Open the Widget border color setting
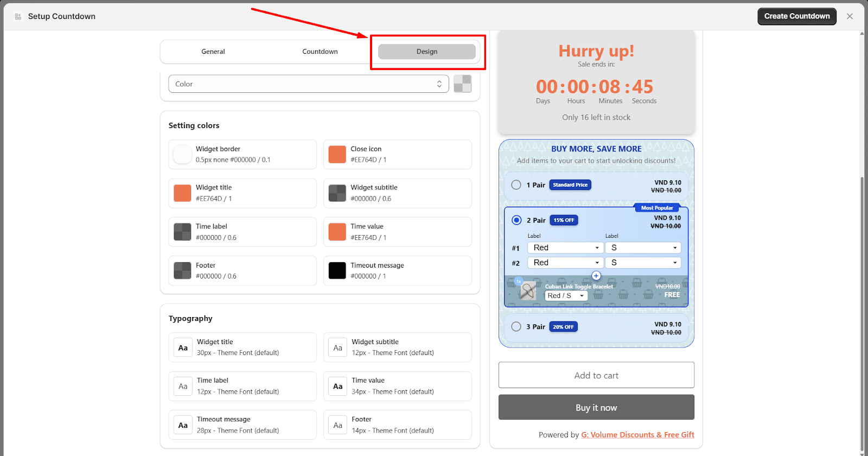Viewport: 868px width, 456px height. click(242, 154)
